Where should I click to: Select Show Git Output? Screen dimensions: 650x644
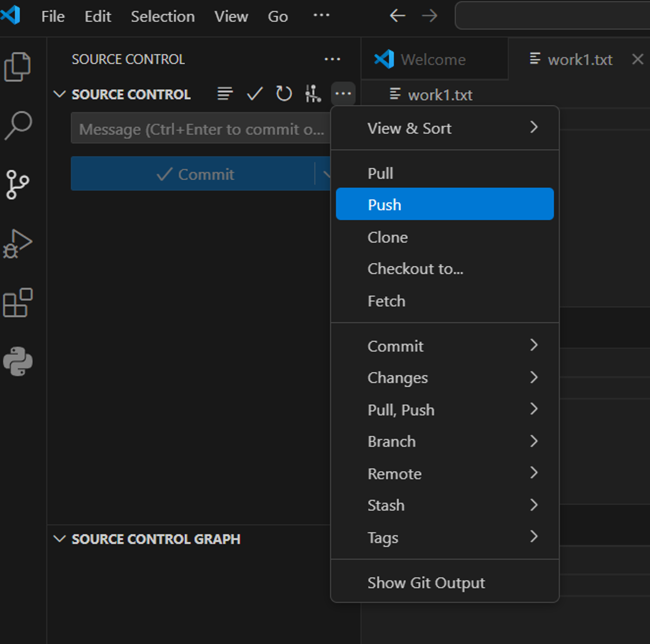pos(445,583)
